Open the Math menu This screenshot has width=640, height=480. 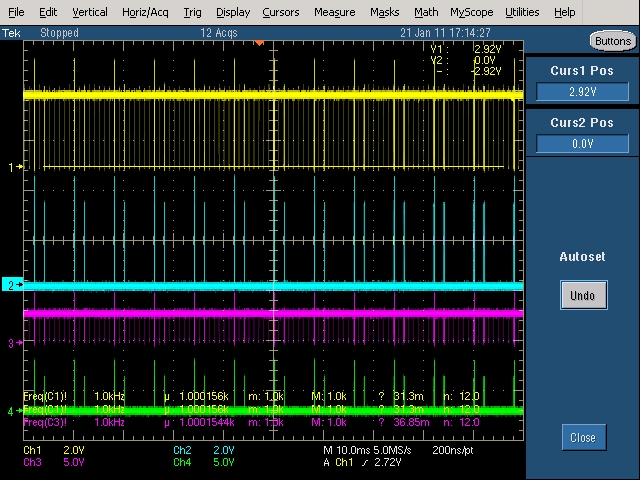[426, 12]
